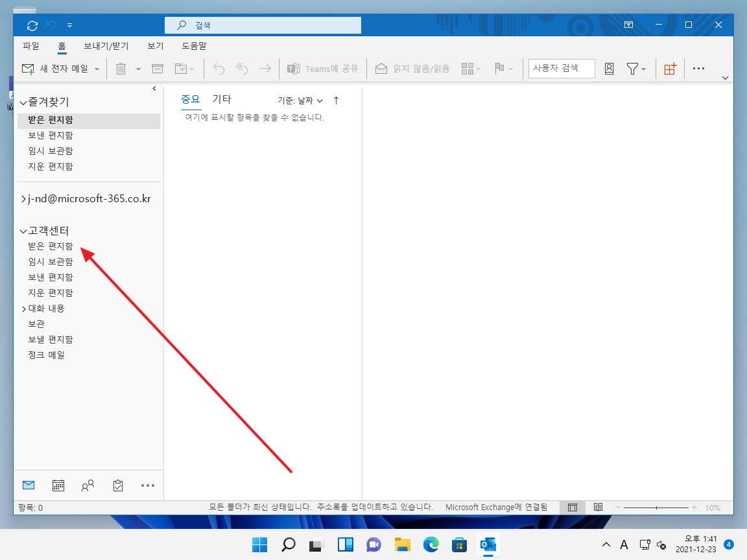Select 지운 편지함 under 즐겨찾기

pyautogui.click(x=89, y=167)
